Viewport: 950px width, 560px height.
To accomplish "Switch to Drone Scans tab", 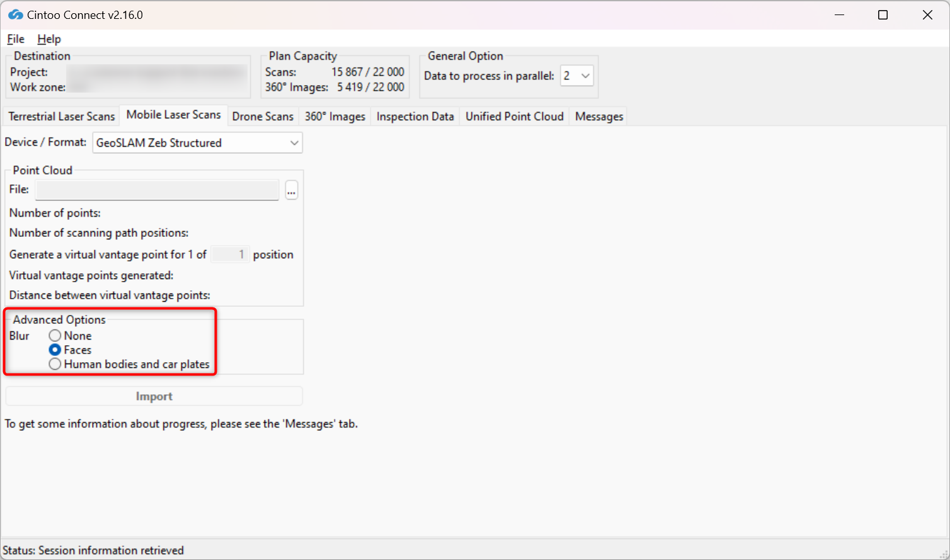I will 263,117.
